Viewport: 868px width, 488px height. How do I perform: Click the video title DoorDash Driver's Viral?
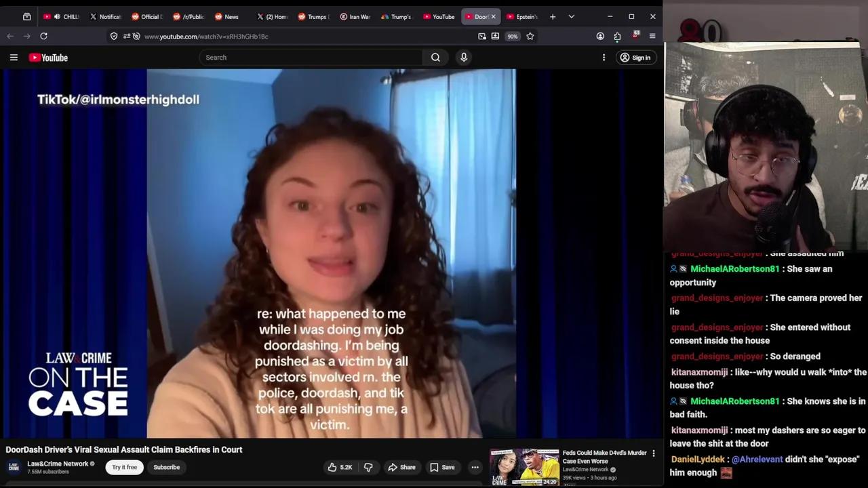point(124,449)
